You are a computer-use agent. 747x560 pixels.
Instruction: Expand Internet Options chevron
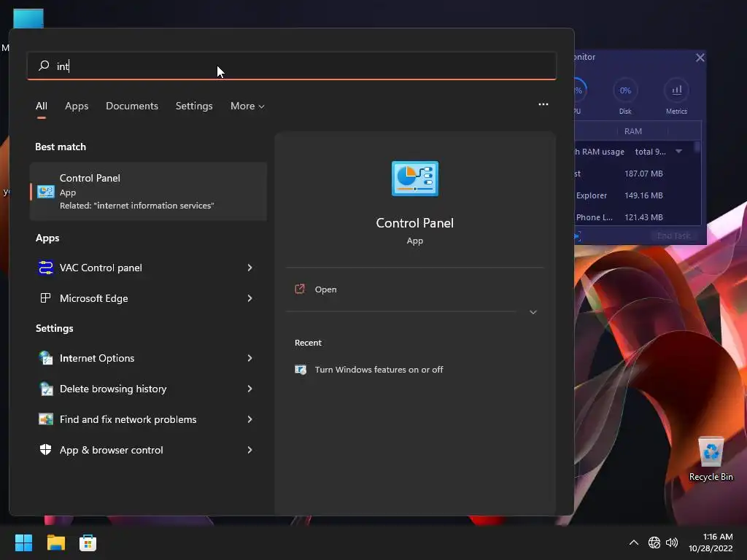[x=249, y=358]
